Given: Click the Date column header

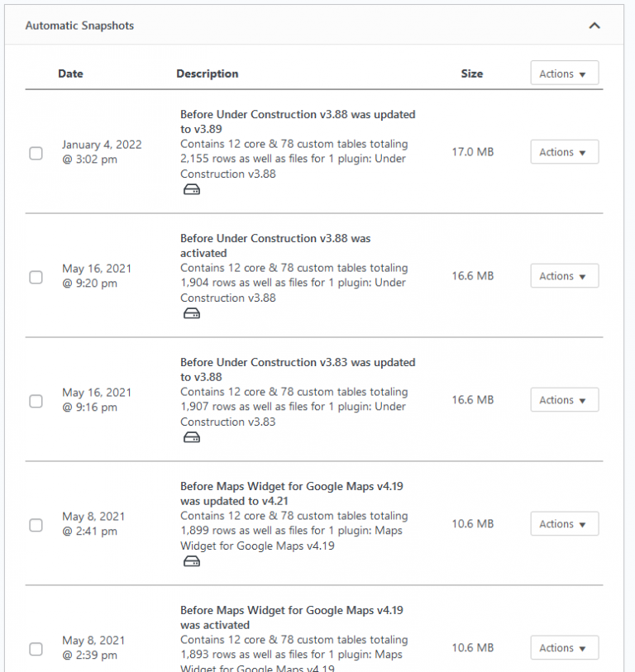Looking at the screenshot, I should 71,74.
